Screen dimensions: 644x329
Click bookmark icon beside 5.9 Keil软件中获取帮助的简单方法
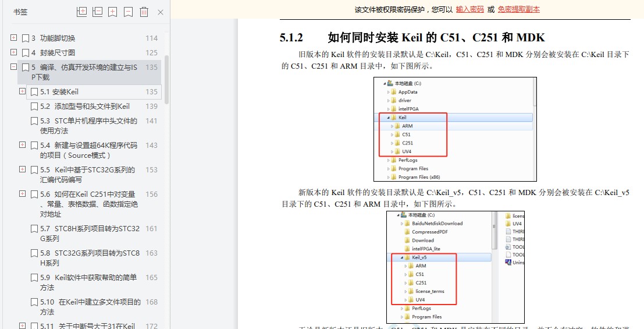pyautogui.click(x=34, y=278)
